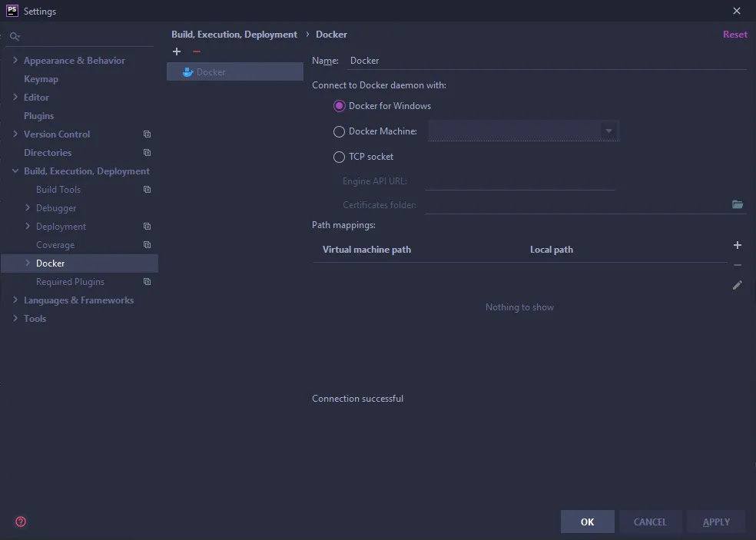The width and height of the screenshot is (756, 540).
Task: Expand the Debugger node
Action: coord(28,208)
